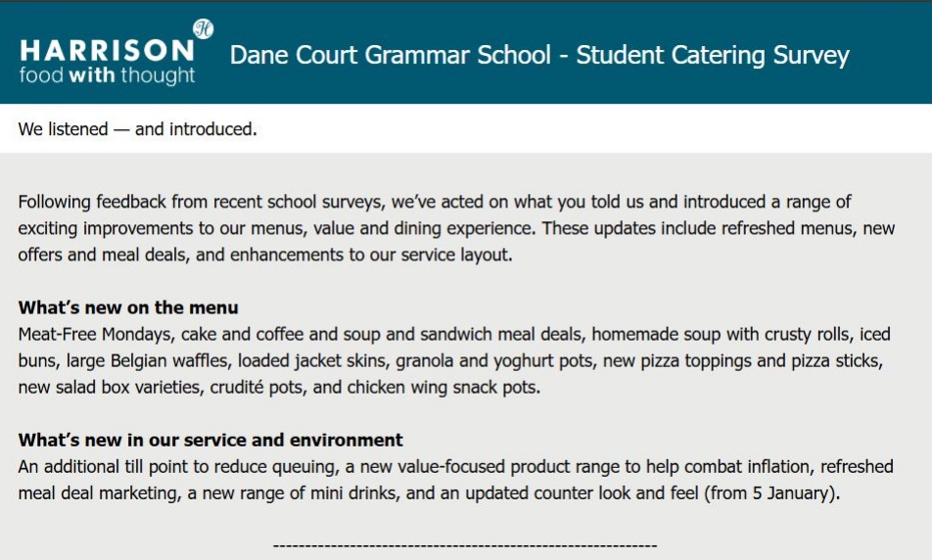This screenshot has height=560, width=932.
Task: Click the "We listened — and introduced." subtitle
Action: click(137, 128)
